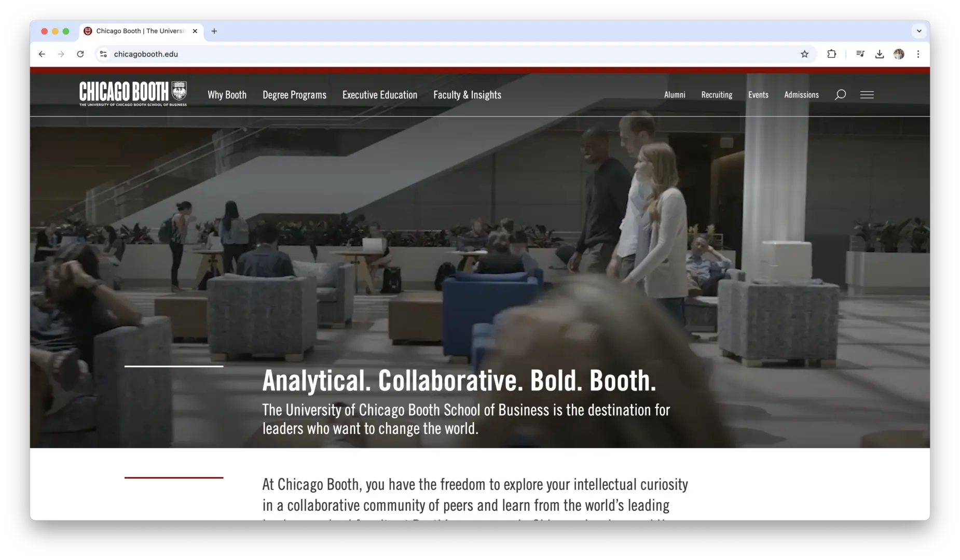Select the Chicago Booth browser tab
Screen dimensions: 960x560
tap(141, 31)
